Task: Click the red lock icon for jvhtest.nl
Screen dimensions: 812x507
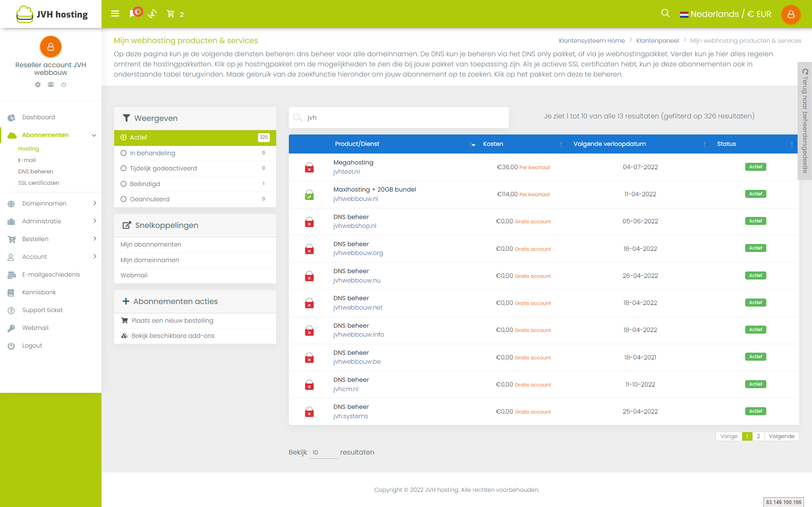Action: tap(310, 168)
